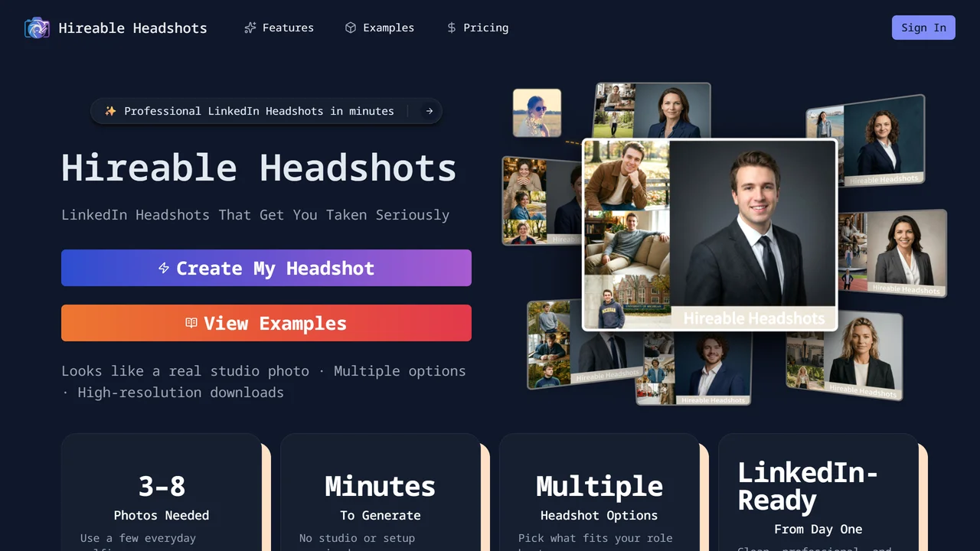
Task: Click the 'Professional LinkedIn Headshots in minutes' text
Action: 259,111
